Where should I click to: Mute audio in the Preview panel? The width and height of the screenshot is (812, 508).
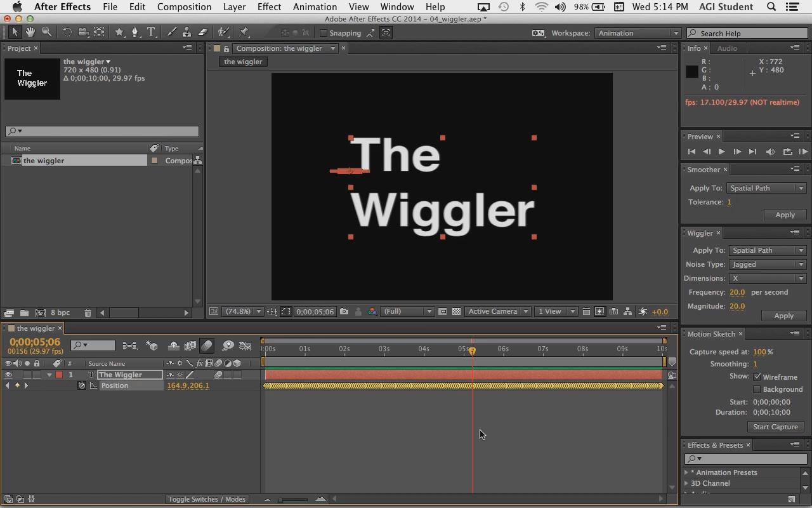(x=770, y=152)
